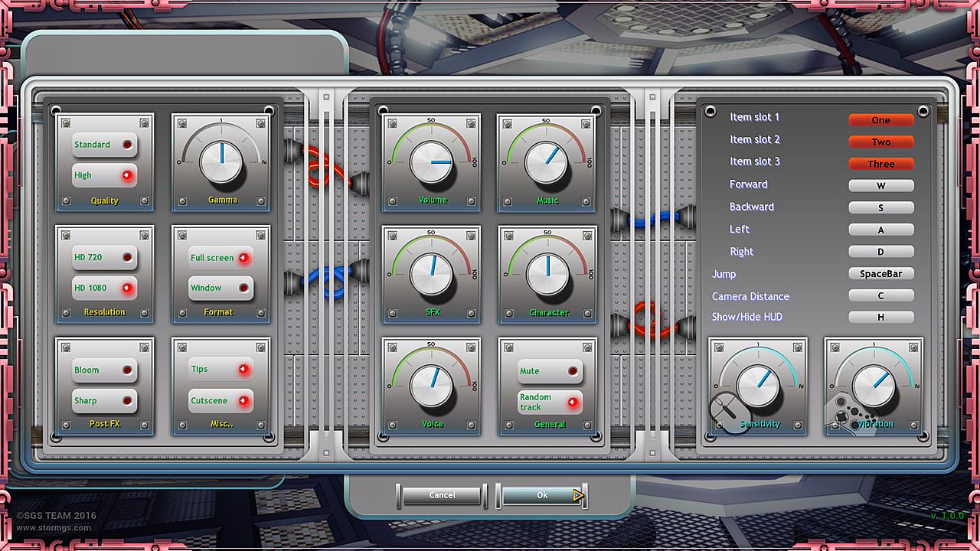This screenshot has height=551, width=980.
Task: Toggle Random track option
Action: 549,402
